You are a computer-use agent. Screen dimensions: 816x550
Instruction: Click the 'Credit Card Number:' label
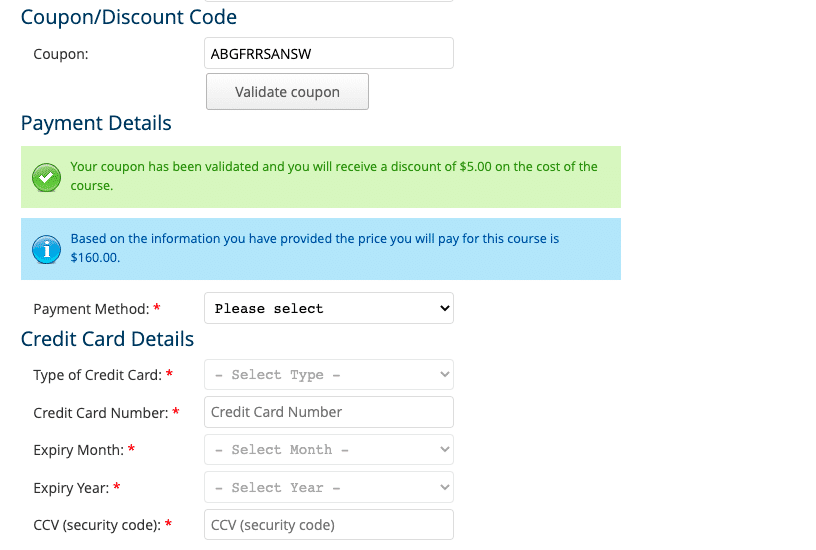[101, 413]
